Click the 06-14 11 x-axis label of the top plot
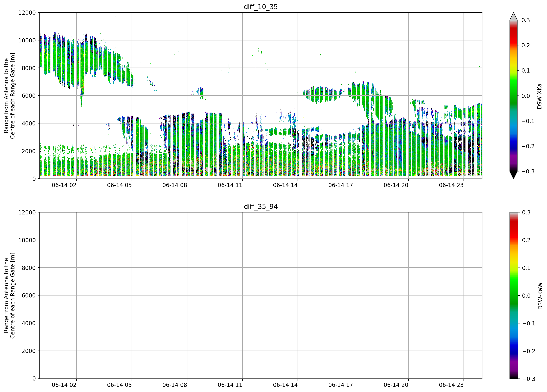 point(230,185)
